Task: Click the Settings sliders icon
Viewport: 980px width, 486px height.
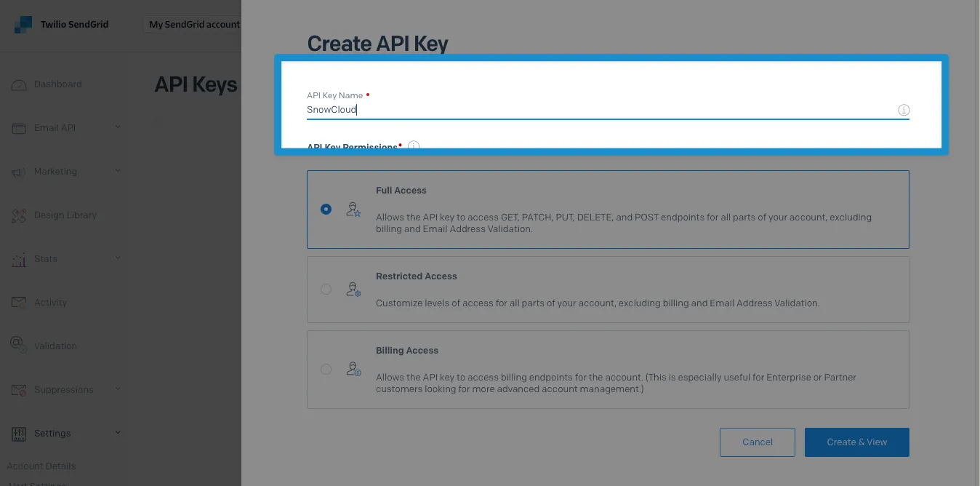Action: click(20, 434)
